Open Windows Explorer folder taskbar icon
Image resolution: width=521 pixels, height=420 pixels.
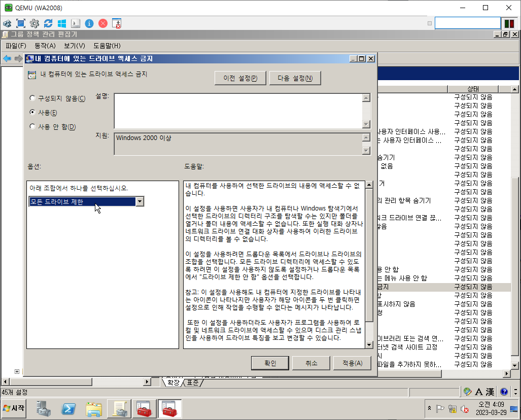[x=94, y=408]
